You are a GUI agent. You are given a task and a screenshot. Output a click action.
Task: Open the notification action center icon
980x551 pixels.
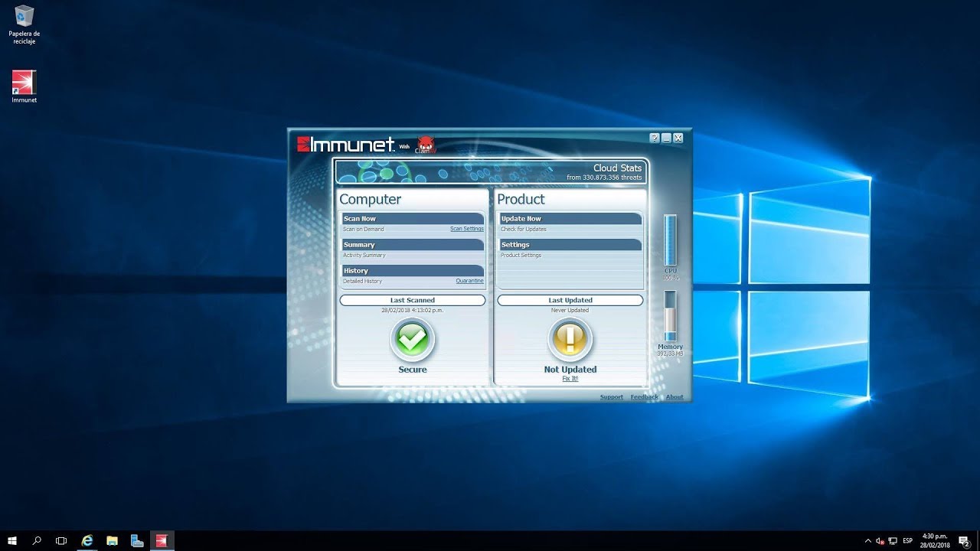pyautogui.click(x=965, y=541)
